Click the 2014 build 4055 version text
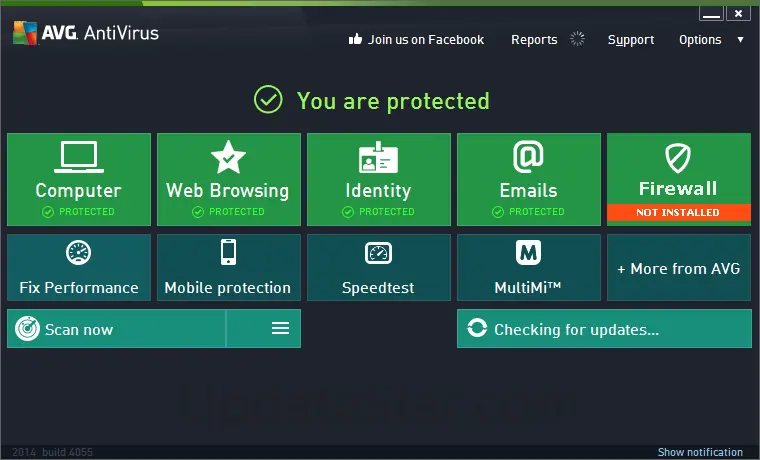 point(52,452)
